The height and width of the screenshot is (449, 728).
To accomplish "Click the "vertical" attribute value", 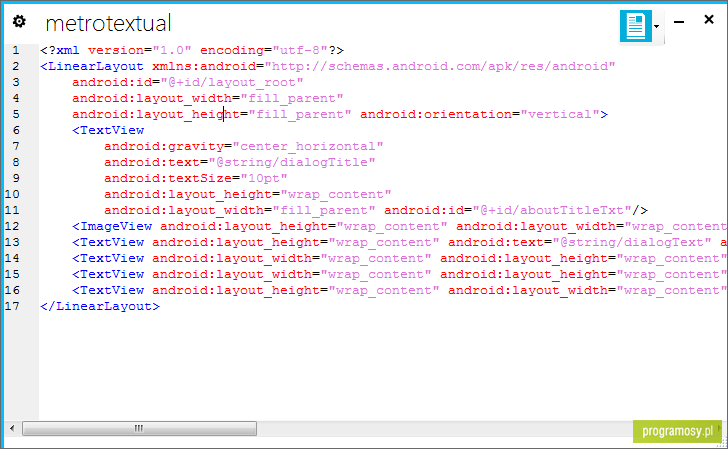I will pos(560,114).
